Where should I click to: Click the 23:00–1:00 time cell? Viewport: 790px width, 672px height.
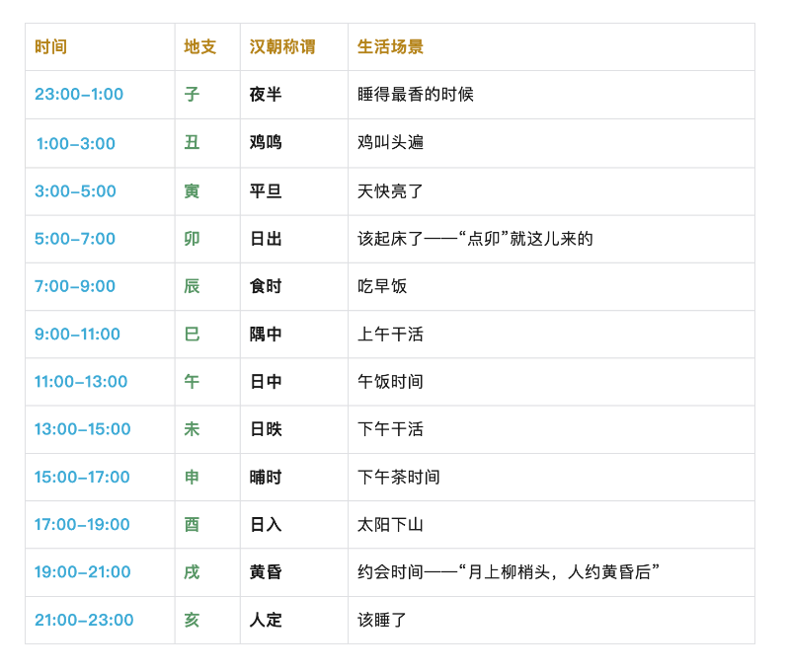point(79,95)
